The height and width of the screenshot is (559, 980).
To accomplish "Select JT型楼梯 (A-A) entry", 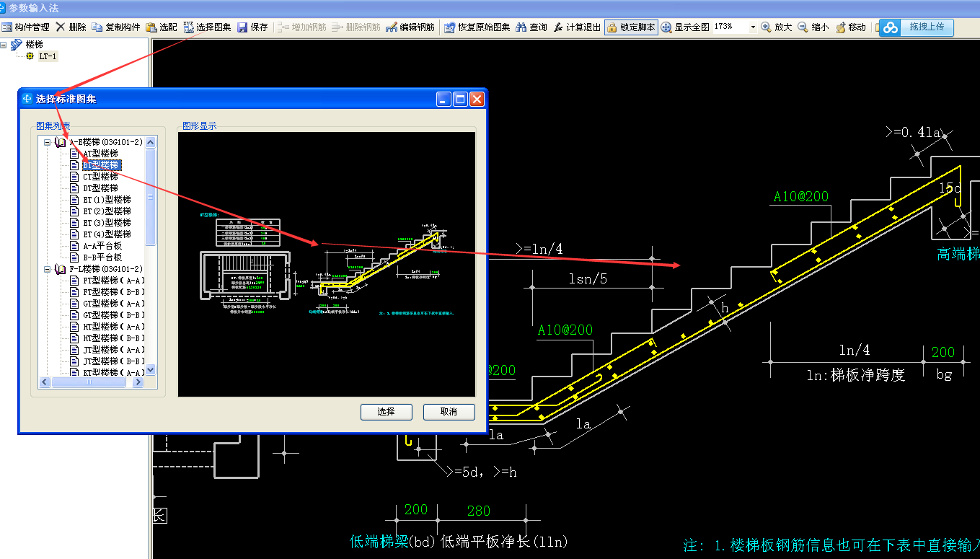I will pos(113,350).
